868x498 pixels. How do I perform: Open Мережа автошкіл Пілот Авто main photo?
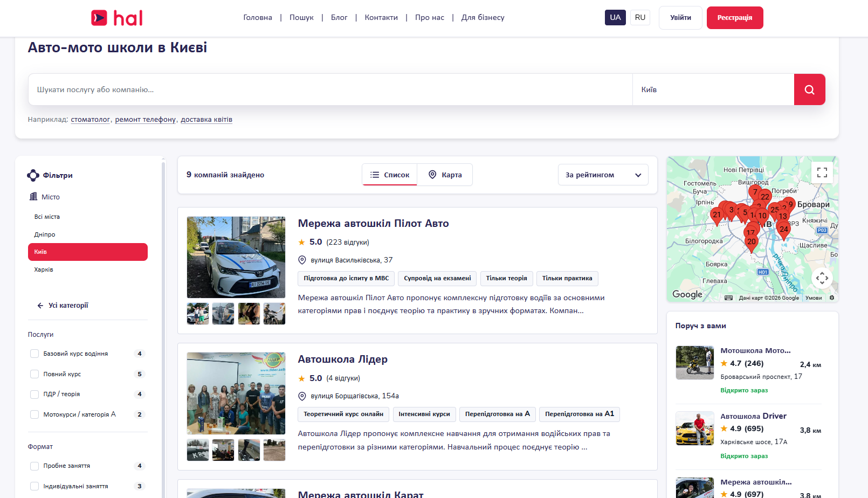click(236, 258)
